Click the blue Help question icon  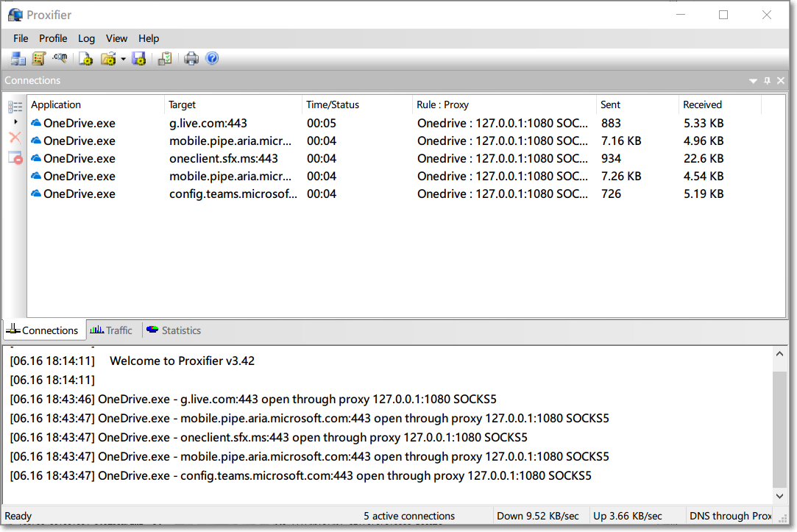click(213, 58)
